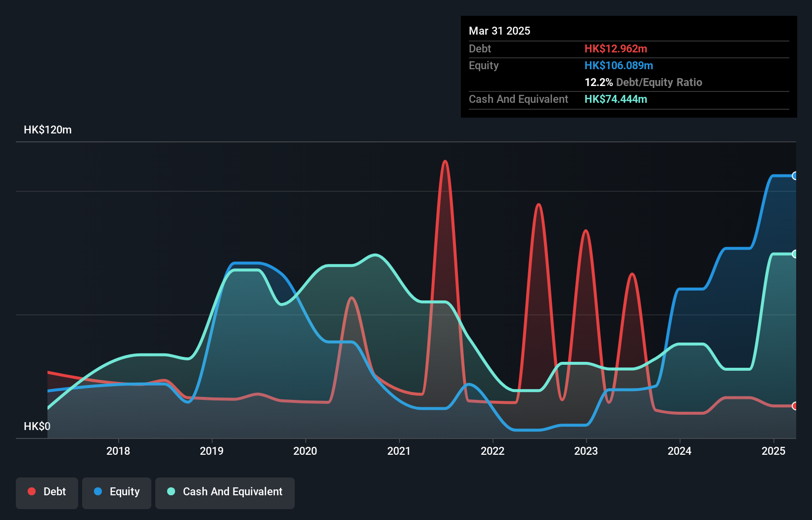Image resolution: width=812 pixels, height=520 pixels.
Task: Click the HK$12.962m debt value in tooltip
Action: (x=616, y=48)
